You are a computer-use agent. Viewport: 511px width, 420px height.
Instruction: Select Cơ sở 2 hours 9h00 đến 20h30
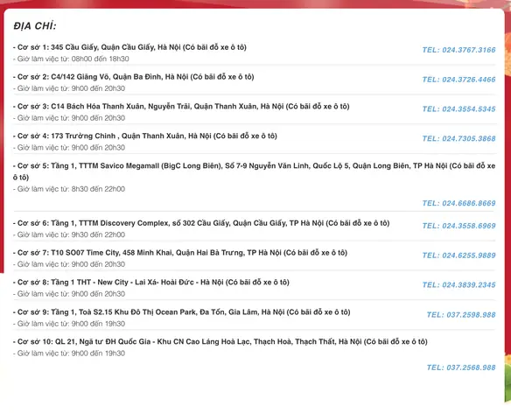69,88
